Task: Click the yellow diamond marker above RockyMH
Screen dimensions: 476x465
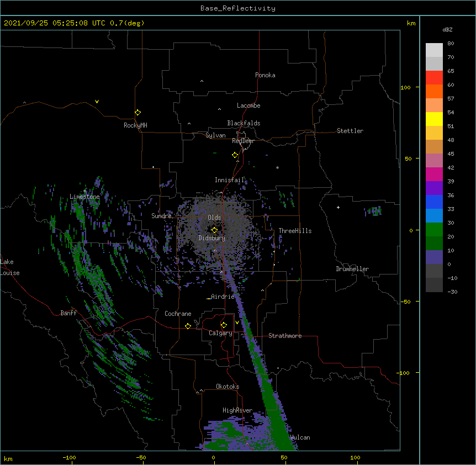Action: 138,113
